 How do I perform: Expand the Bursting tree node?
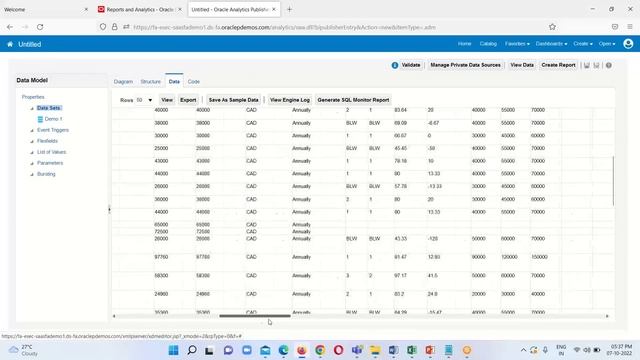32,175
